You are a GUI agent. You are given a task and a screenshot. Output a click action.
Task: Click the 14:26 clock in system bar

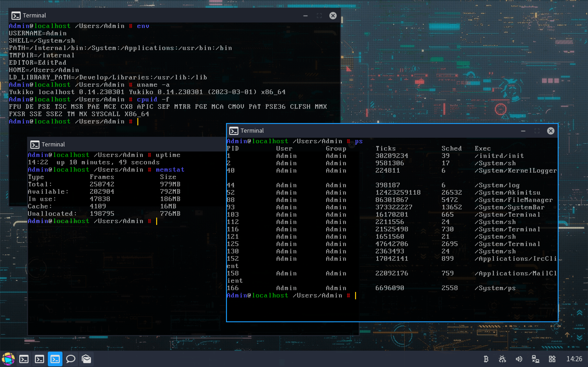click(574, 359)
